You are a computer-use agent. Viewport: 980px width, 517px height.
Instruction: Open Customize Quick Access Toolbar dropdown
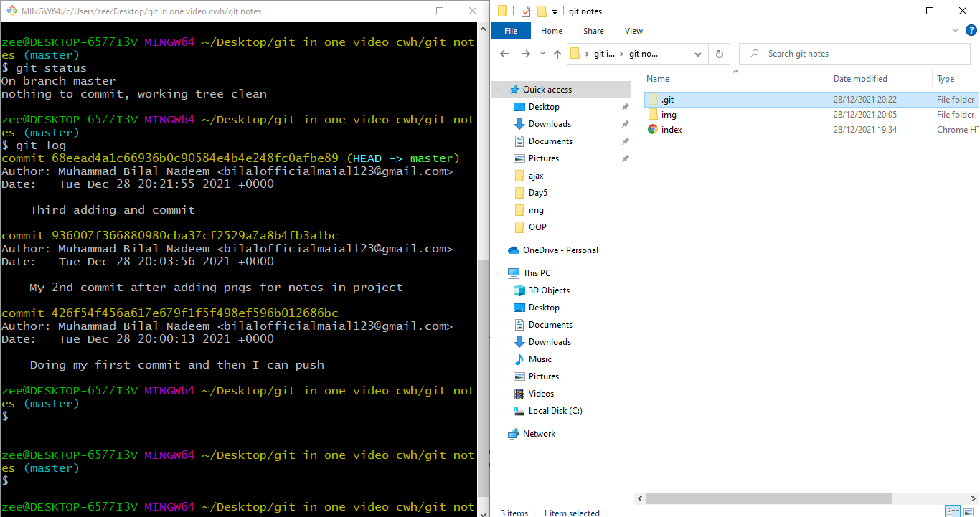pyautogui.click(x=555, y=12)
